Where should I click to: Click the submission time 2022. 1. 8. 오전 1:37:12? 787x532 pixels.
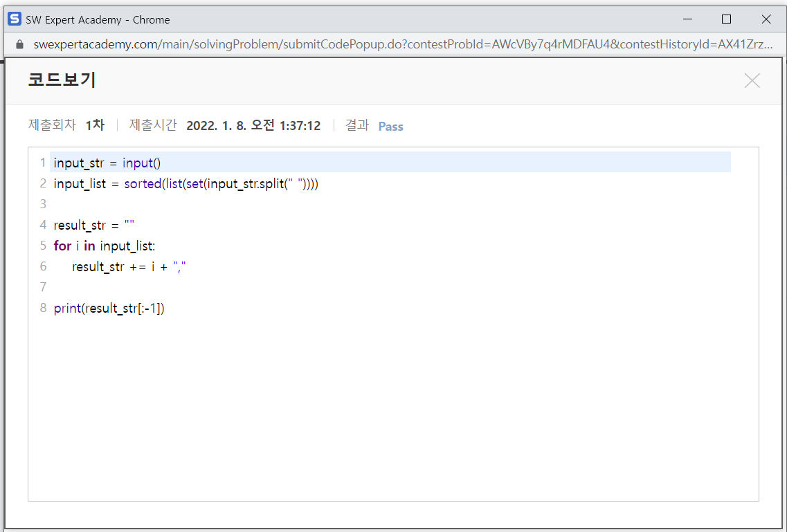253,125
